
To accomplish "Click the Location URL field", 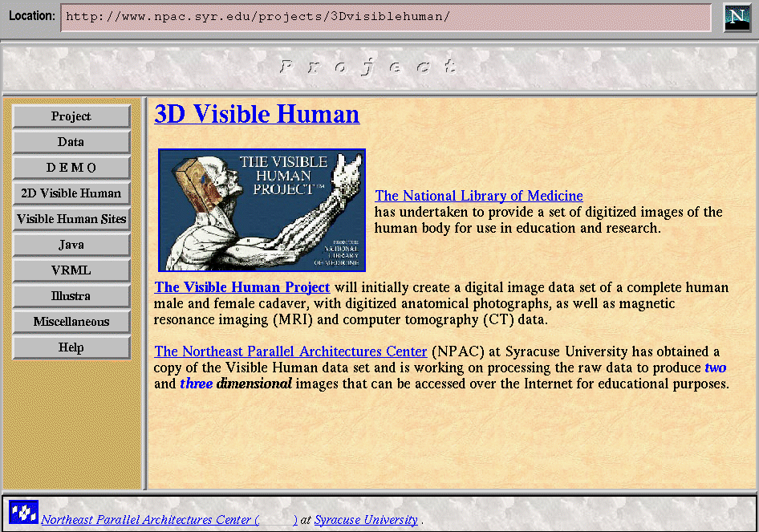I will pyautogui.click(x=386, y=18).
